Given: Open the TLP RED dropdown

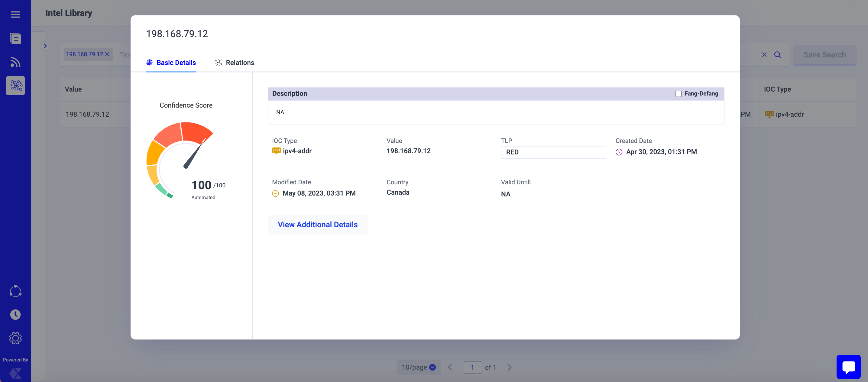Looking at the screenshot, I should pyautogui.click(x=553, y=152).
